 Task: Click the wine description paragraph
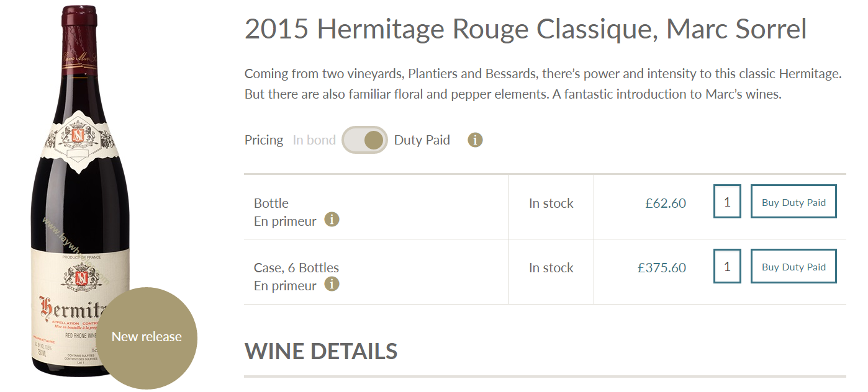pyautogui.click(x=543, y=84)
